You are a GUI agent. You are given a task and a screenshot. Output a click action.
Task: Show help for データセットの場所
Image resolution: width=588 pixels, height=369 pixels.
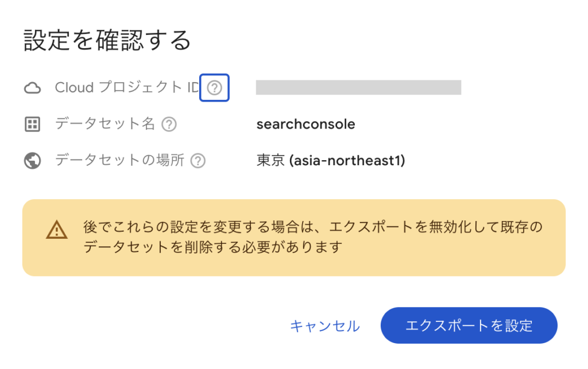[x=198, y=161]
